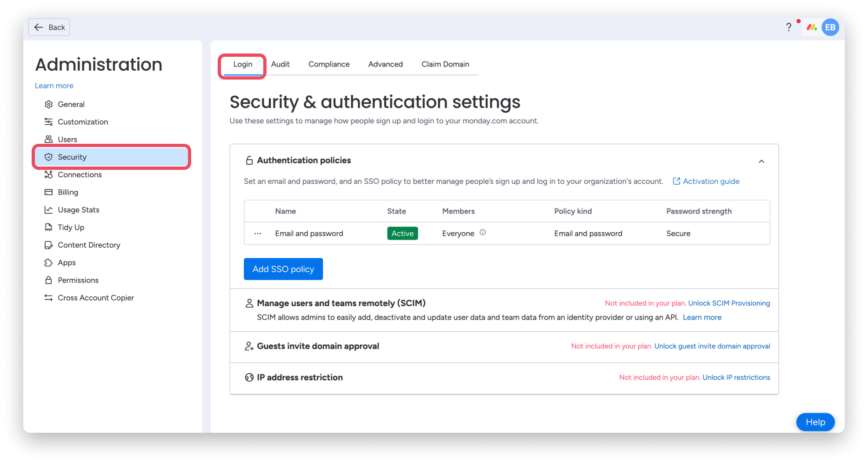
Task: Select Permissions in the sidebar
Action: click(x=78, y=280)
